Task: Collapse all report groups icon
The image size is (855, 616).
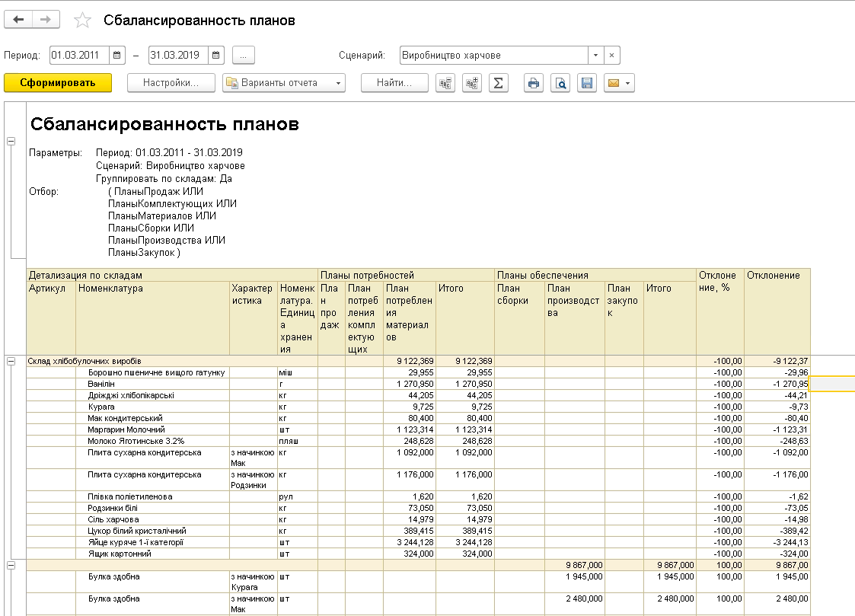Action: point(445,83)
